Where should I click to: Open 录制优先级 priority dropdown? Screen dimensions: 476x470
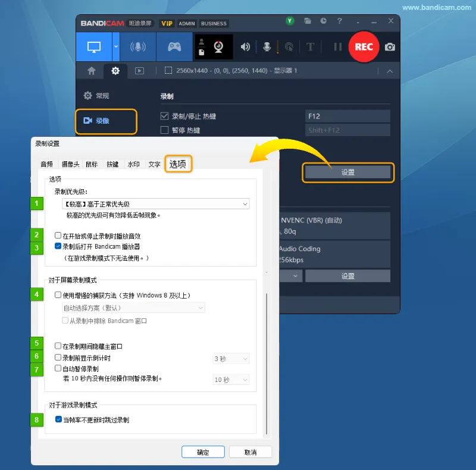point(156,204)
